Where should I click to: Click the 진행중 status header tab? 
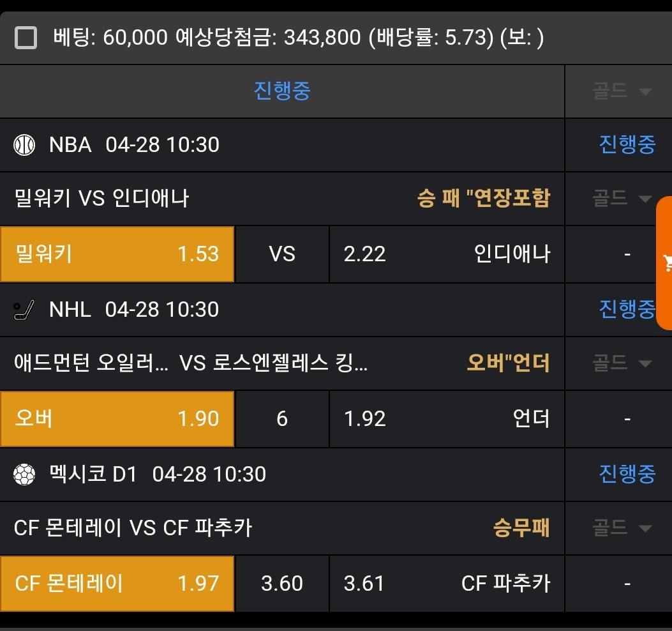[282, 91]
